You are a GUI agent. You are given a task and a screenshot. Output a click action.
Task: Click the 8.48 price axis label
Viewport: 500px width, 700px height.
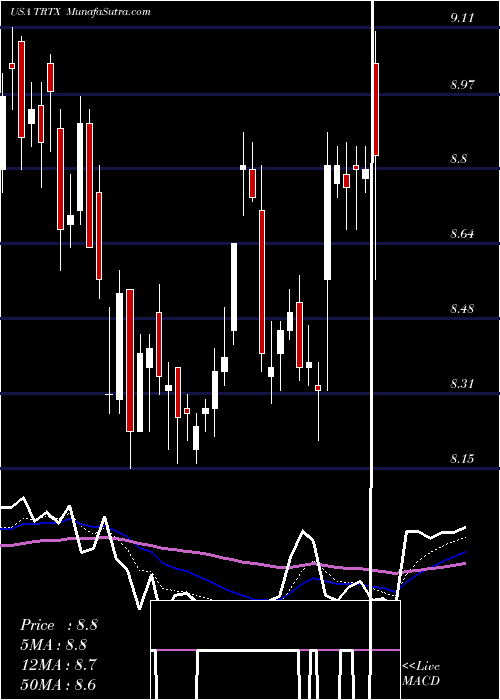pos(462,308)
